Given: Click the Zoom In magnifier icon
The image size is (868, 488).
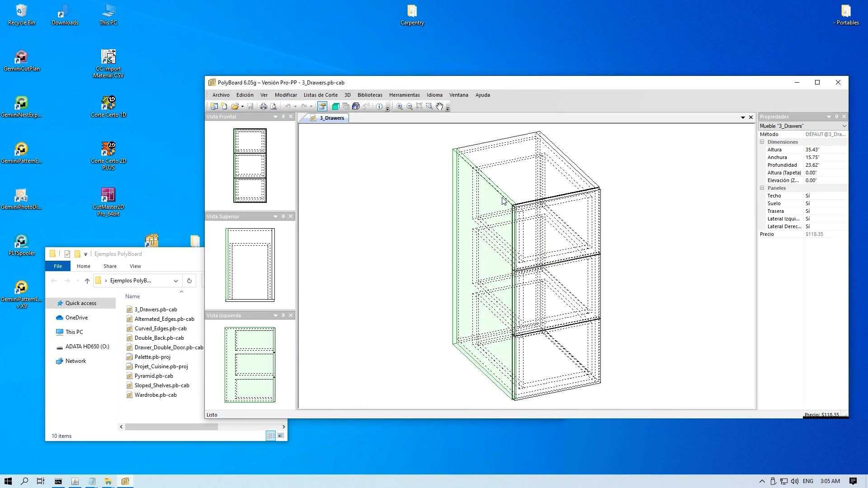Looking at the screenshot, I should point(400,107).
